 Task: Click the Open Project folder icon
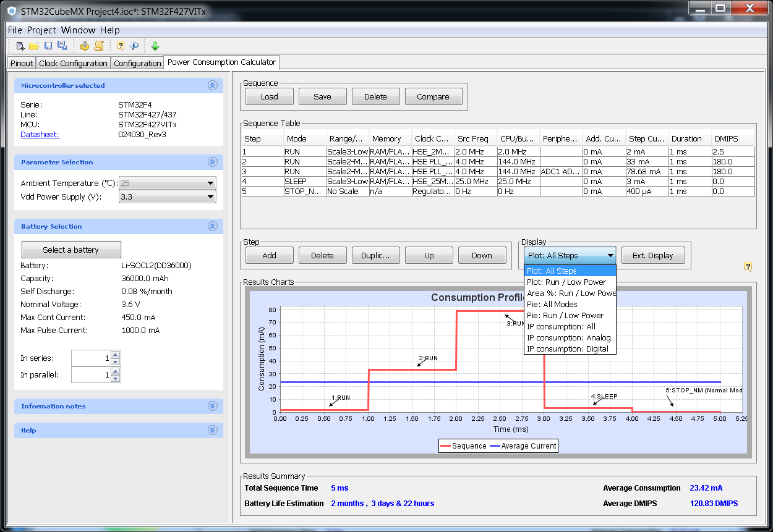point(34,46)
